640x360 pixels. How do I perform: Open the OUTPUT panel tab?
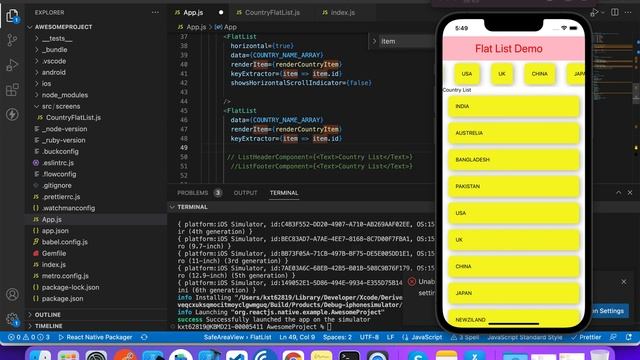[245, 193]
